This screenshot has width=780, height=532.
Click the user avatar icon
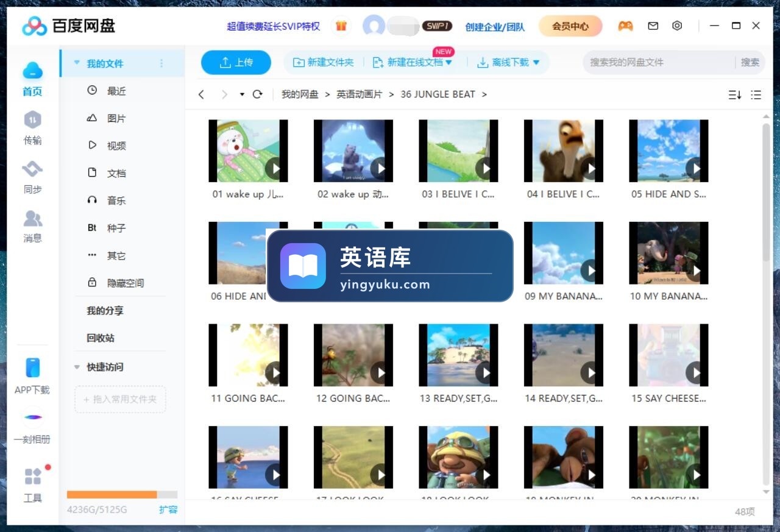point(374,26)
